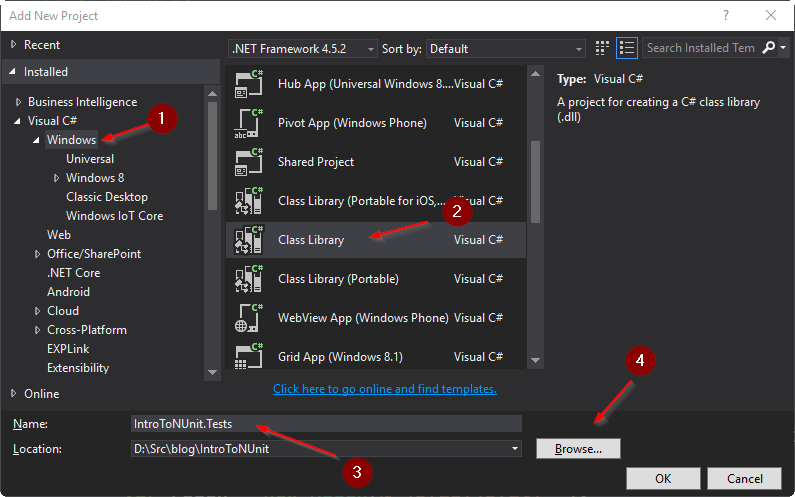Select the Extensibility category
The width and height of the screenshot is (795, 497).
click(x=78, y=368)
